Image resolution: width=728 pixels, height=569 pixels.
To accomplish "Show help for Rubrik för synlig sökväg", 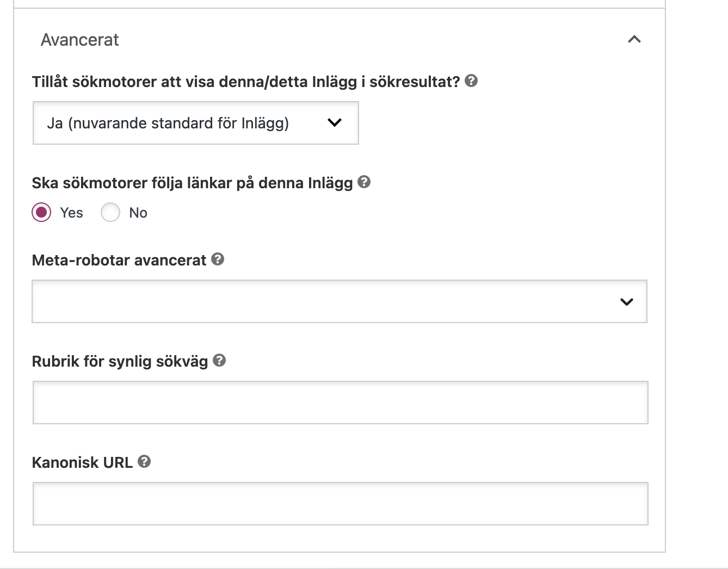I will pyautogui.click(x=219, y=360).
